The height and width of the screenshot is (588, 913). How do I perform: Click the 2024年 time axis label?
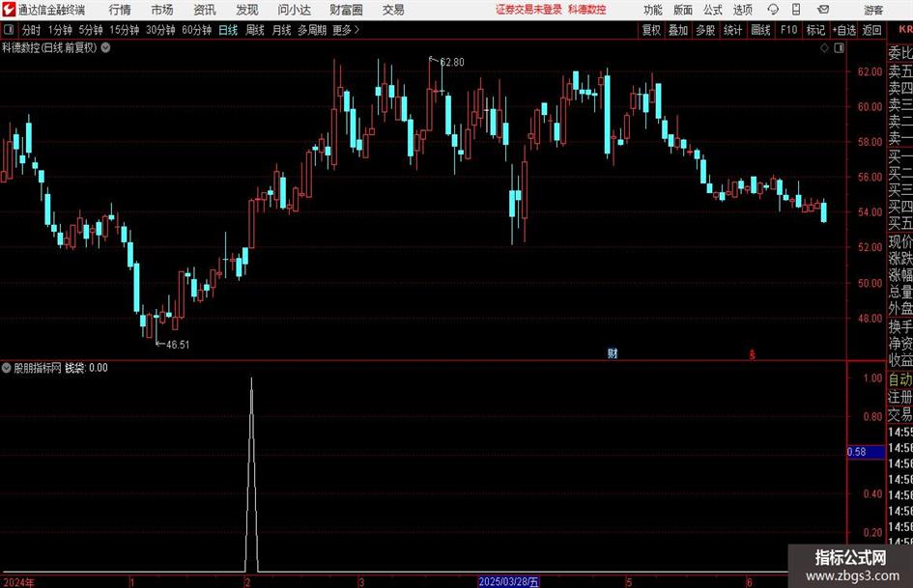point(18,582)
